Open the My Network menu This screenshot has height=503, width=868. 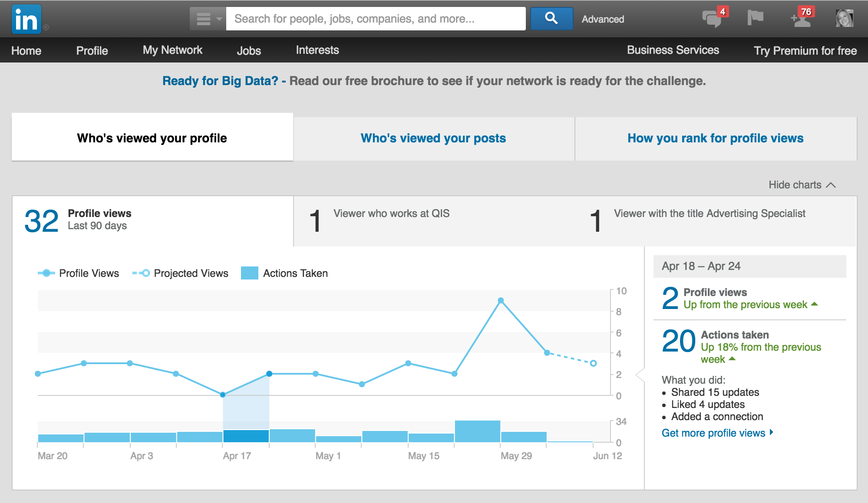[172, 50]
